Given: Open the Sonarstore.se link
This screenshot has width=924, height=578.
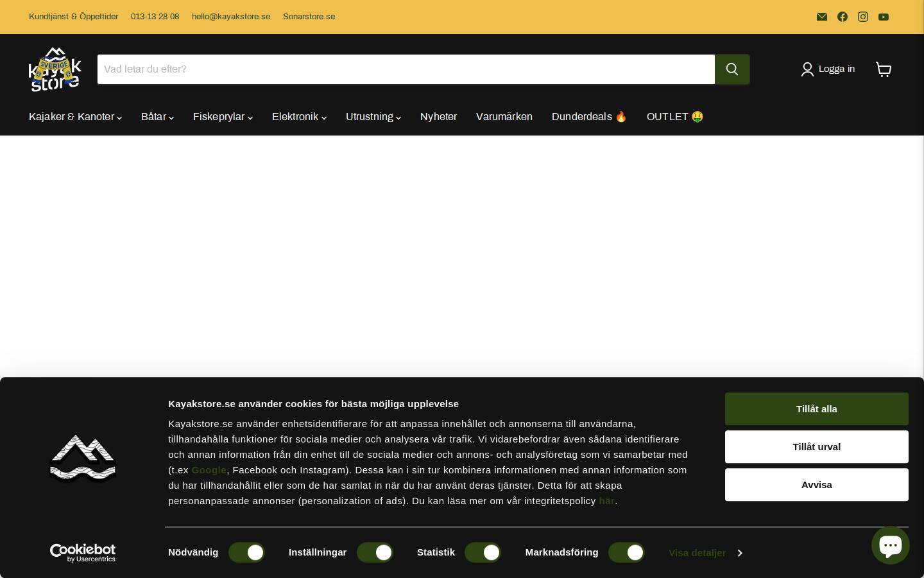Looking at the screenshot, I should 309,17.
